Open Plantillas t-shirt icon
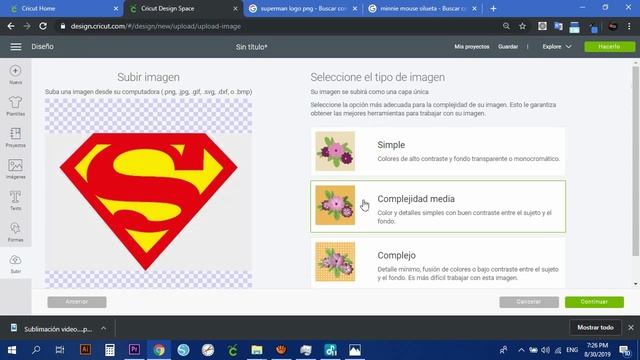The height and width of the screenshot is (360, 640). [x=16, y=102]
